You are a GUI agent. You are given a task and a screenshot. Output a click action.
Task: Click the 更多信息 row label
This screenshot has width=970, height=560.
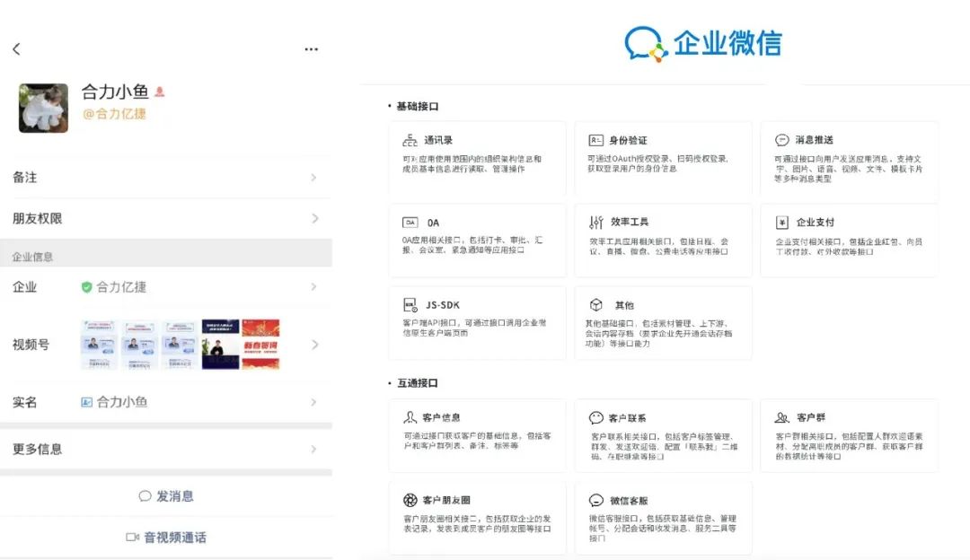point(37,449)
